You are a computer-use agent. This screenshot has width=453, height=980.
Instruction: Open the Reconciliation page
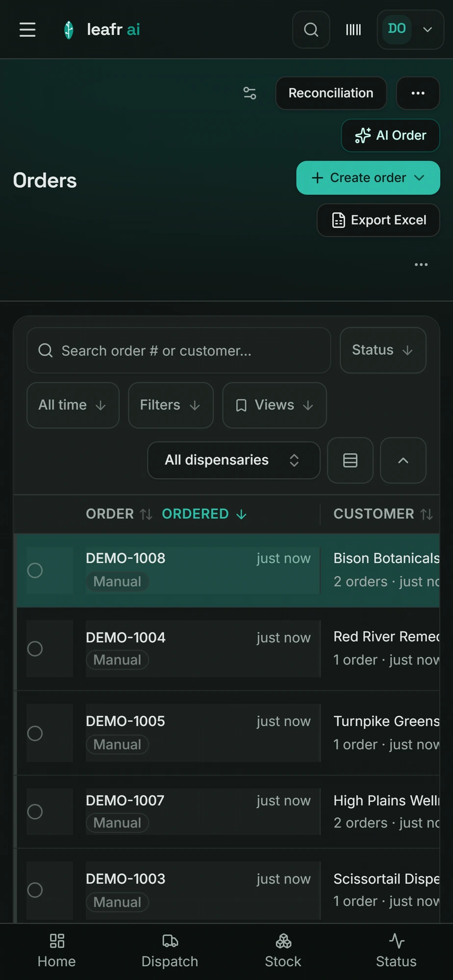331,93
